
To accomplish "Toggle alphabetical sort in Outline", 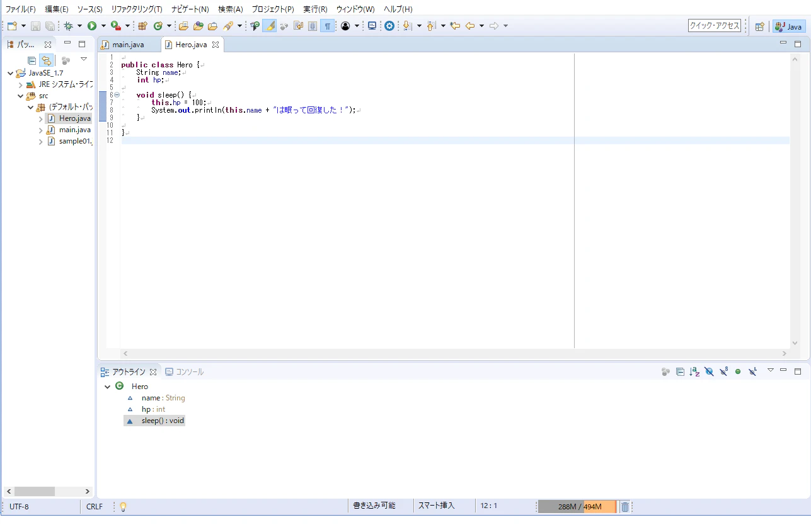I will [694, 371].
